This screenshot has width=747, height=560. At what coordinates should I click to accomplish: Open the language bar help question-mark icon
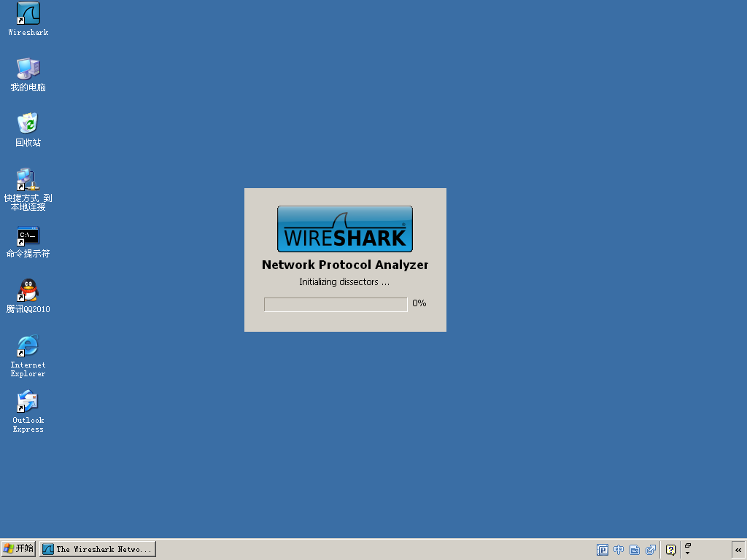click(671, 550)
